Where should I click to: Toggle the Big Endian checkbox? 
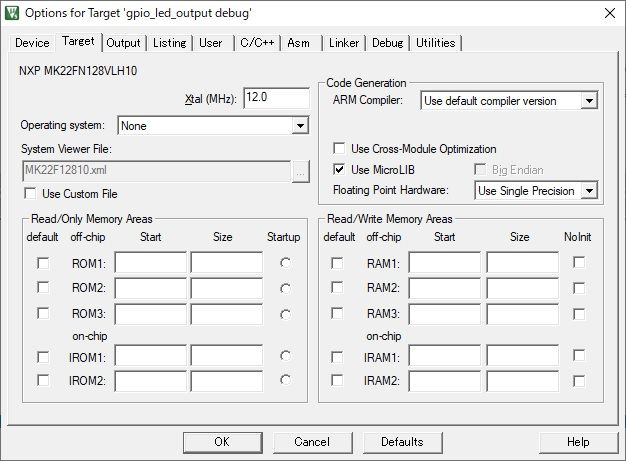point(480,170)
